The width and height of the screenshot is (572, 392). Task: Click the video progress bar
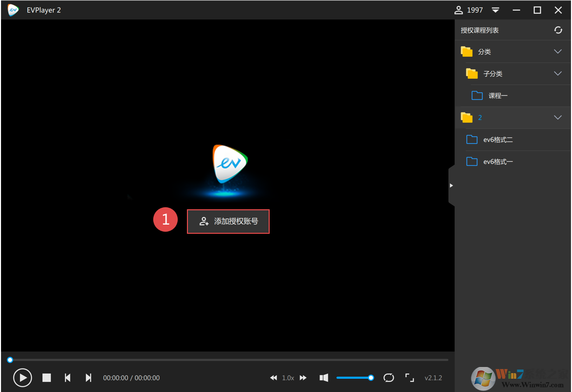click(x=229, y=360)
